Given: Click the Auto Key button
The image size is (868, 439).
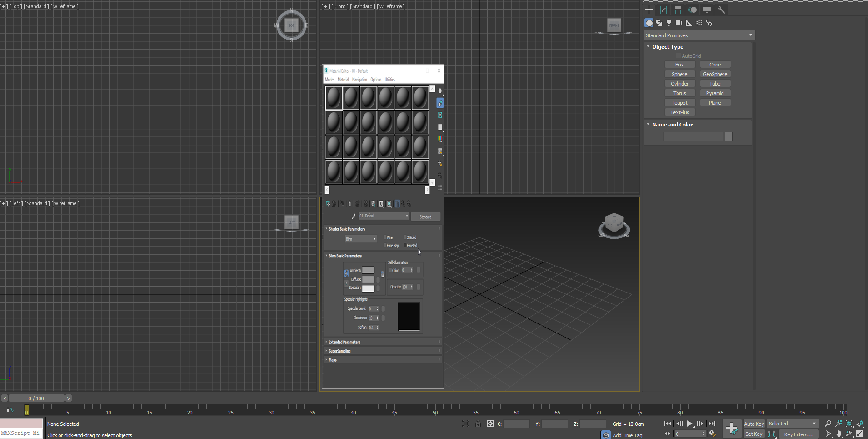Looking at the screenshot, I should (754, 424).
